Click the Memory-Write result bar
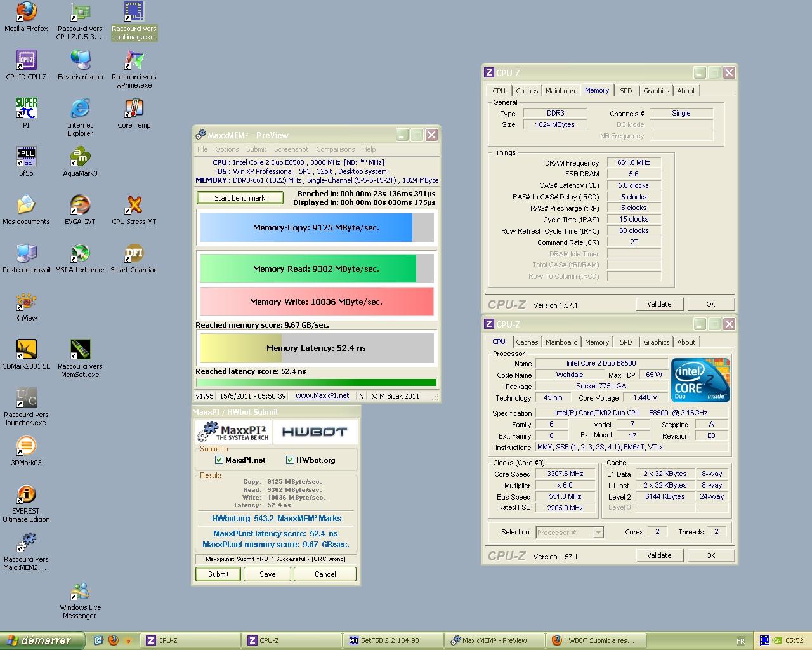The image size is (812, 650). [x=317, y=302]
